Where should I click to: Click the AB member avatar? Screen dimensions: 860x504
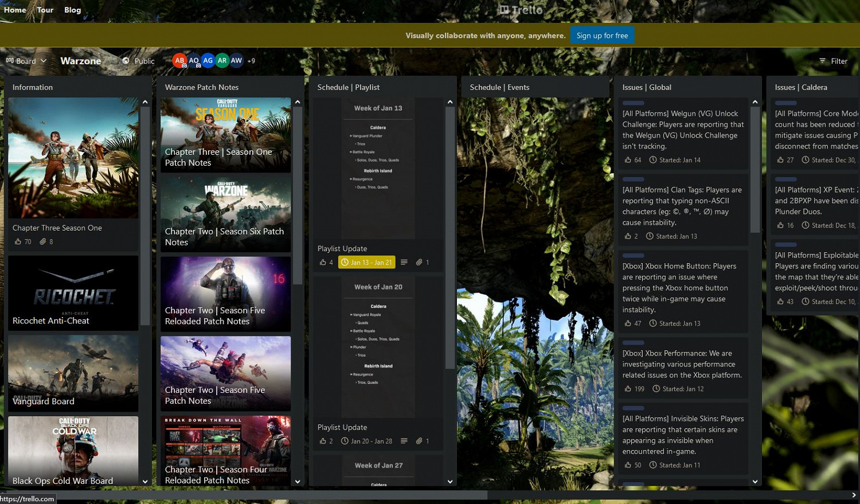(179, 61)
